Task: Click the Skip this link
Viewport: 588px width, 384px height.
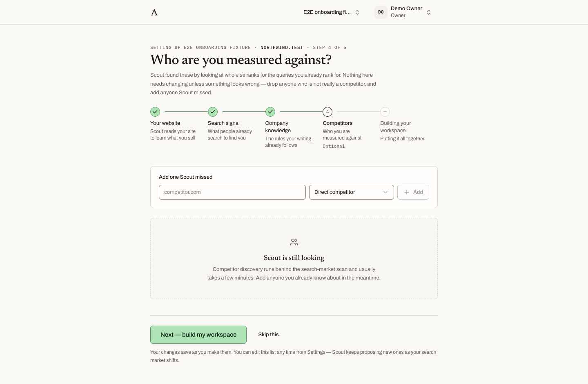Action: tap(268, 335)
